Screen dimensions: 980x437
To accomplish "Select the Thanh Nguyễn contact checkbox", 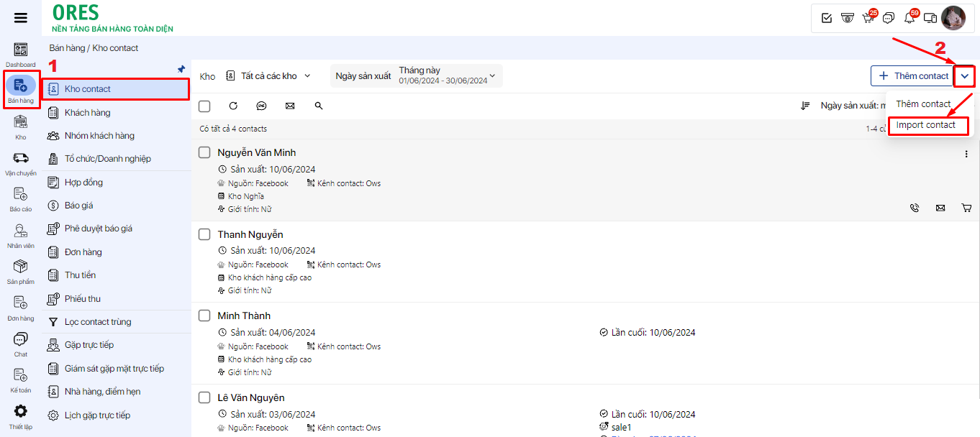I will point(204,234).
